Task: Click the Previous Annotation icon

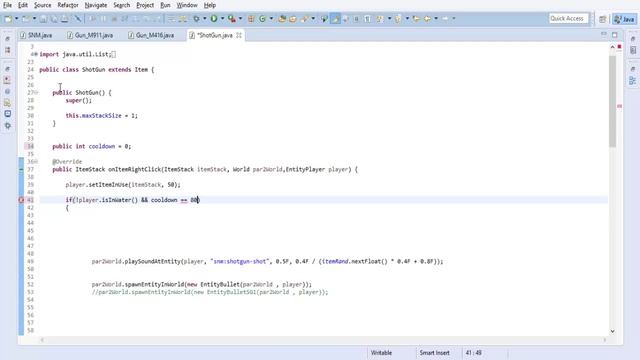Action: click(398, 19)
